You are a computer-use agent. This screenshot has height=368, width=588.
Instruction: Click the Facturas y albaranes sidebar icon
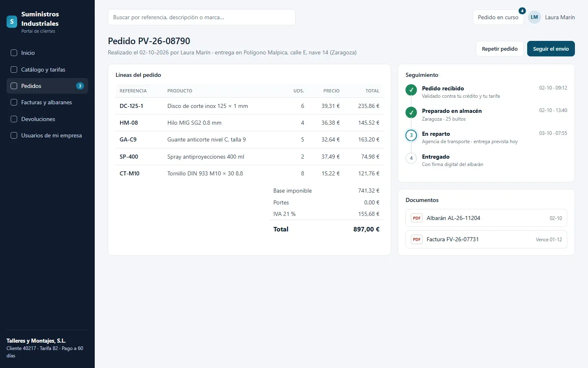click(x=14, y=102)
